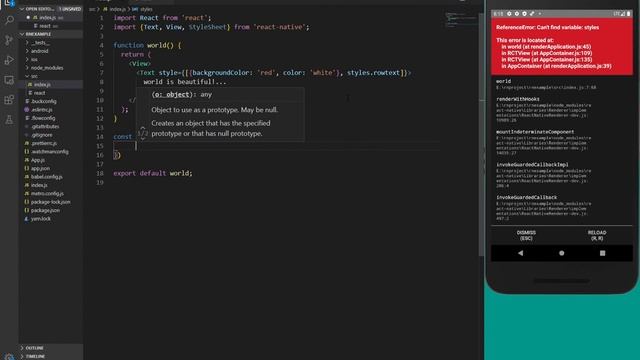Click the 'react-native' string on line 2
This screenshot has width=640, height=360.
280,27
